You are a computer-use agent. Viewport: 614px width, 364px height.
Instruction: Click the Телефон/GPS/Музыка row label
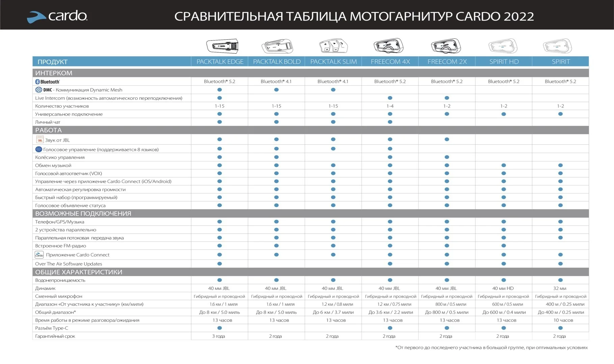pyautogui.click(x=60, y=222)
